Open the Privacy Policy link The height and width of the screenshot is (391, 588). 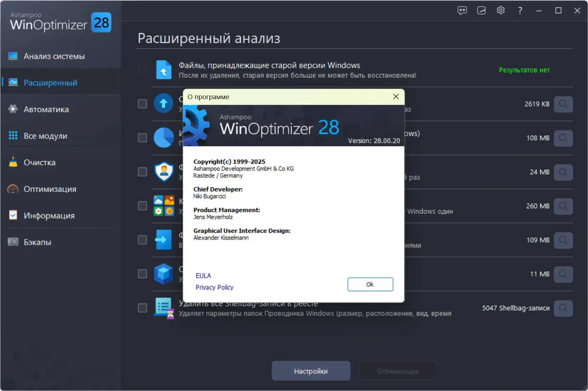tap(215, 287)
